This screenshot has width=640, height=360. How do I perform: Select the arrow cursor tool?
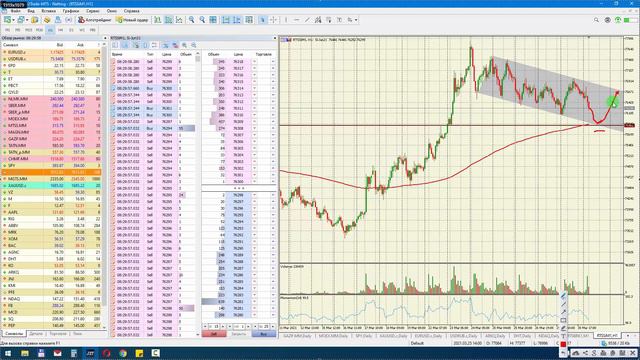(262, 20)
